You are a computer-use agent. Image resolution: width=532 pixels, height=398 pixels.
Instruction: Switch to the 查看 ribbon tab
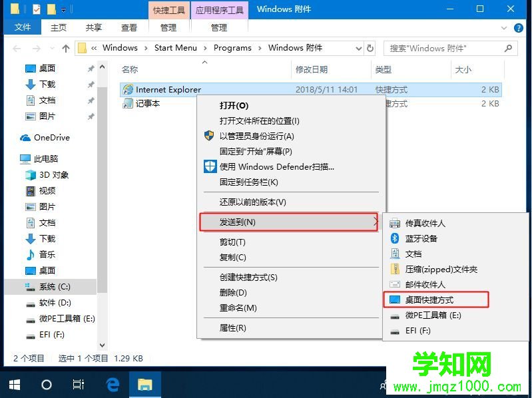click(x=129, y=27)
